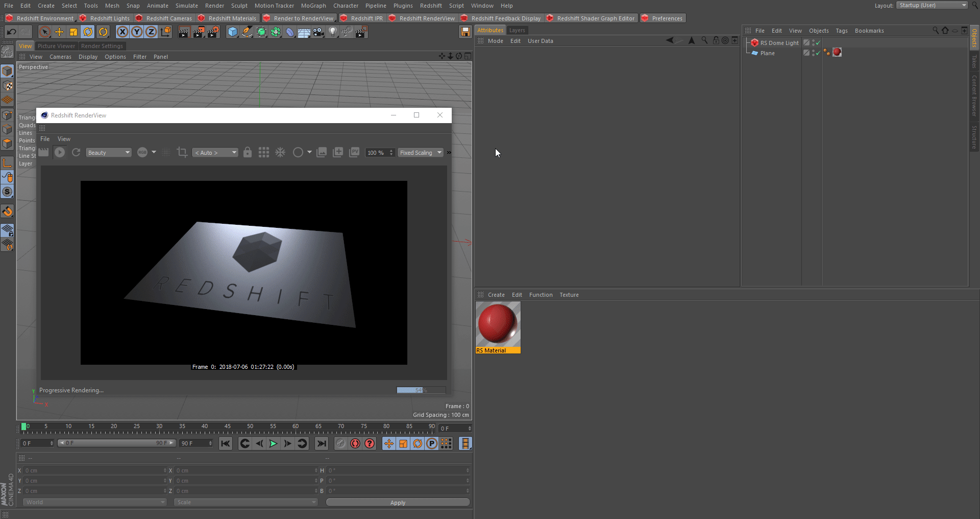The height and width of the screenshot is (519, 980).
Task: Select the Move tool in top toolbar
Action: tap(59, 32)
